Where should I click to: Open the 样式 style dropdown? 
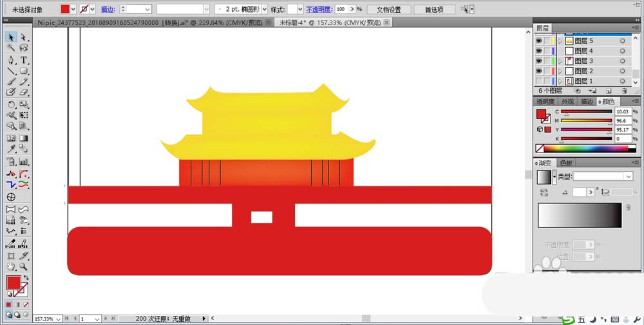coord(300,9)
